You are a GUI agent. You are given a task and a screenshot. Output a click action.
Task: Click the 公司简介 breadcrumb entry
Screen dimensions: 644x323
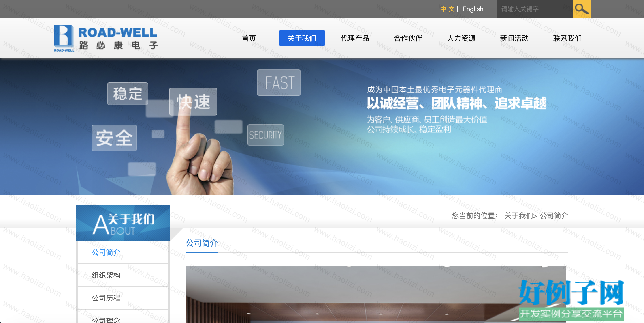554,215
